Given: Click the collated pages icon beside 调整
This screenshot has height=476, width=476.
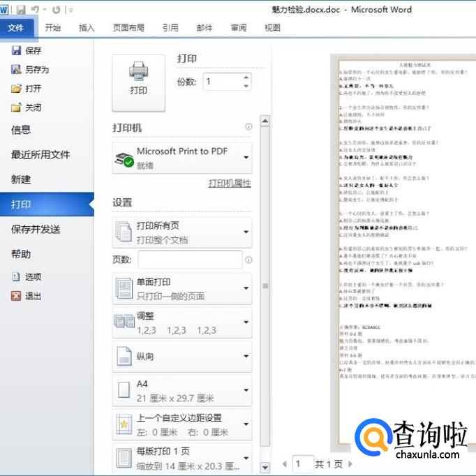Looking at the screenshot, I should pos(124,321).
